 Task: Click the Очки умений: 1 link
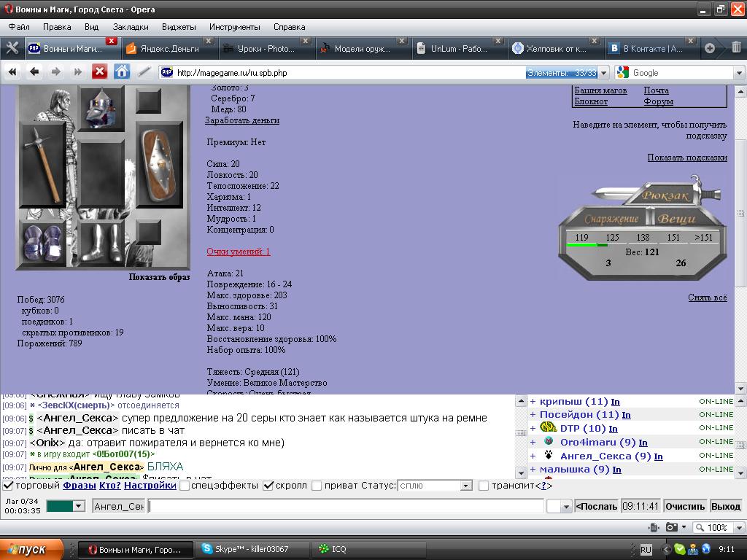[x=239, y=252]
